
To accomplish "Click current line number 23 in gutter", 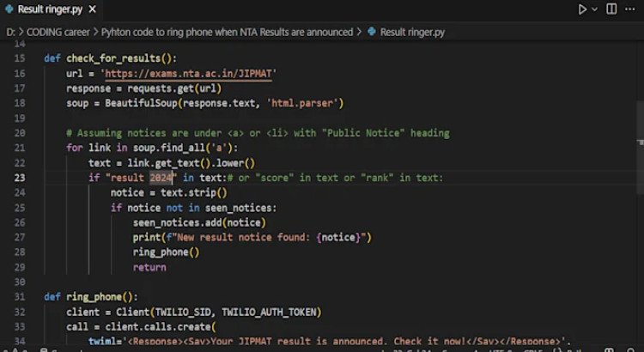I will (x=20, y=178).
